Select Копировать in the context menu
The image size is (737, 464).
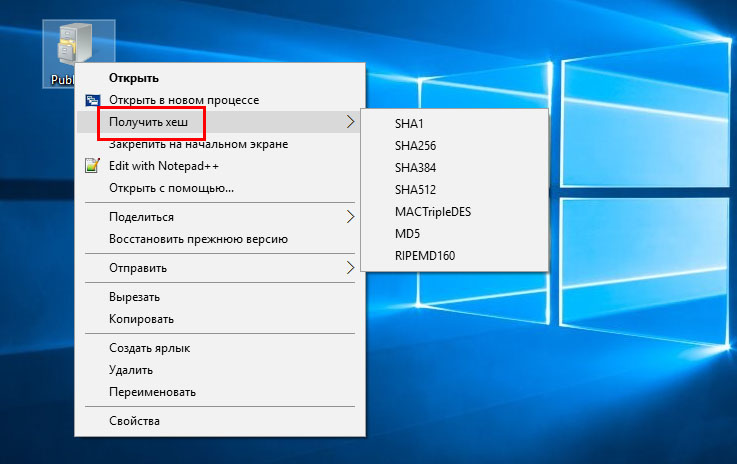[x=141, y=319]
